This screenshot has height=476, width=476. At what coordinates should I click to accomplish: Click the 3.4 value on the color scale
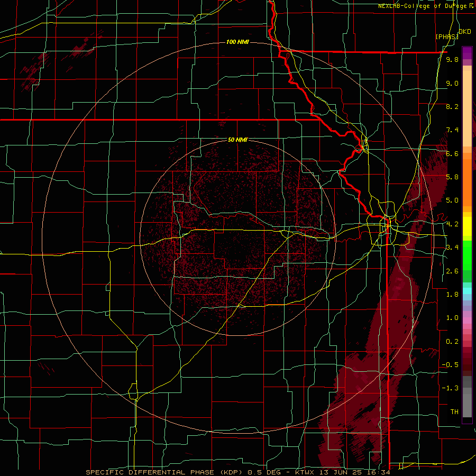(452, 248)
